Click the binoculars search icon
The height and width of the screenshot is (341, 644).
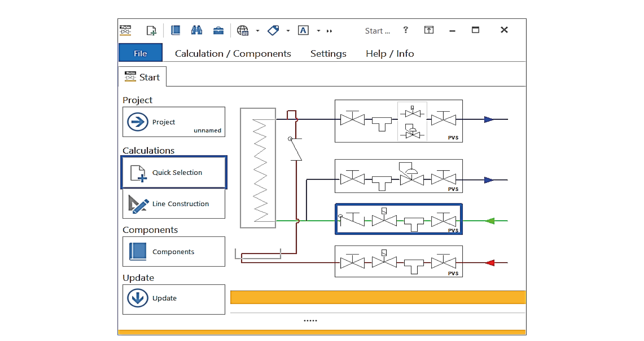pos(197,31)
